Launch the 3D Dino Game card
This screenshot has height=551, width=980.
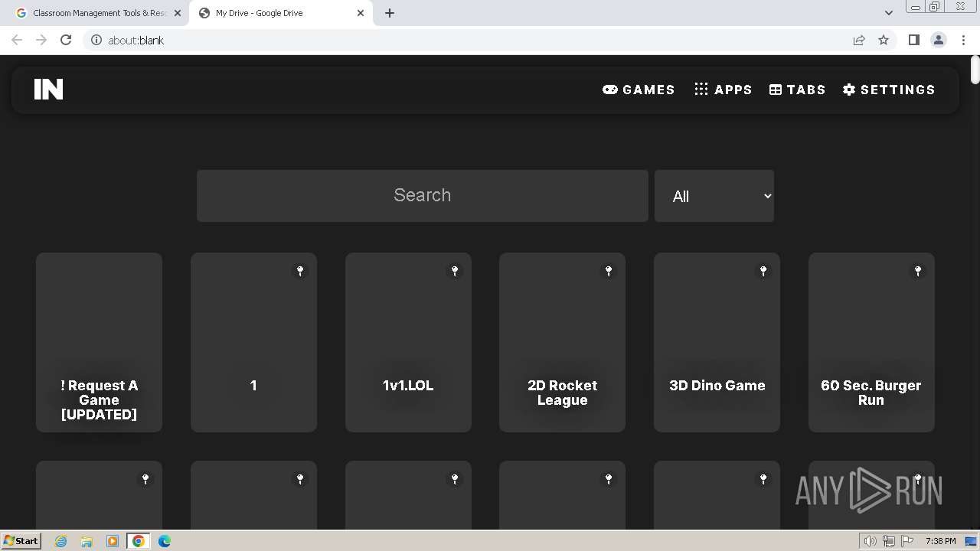[717, 342]
